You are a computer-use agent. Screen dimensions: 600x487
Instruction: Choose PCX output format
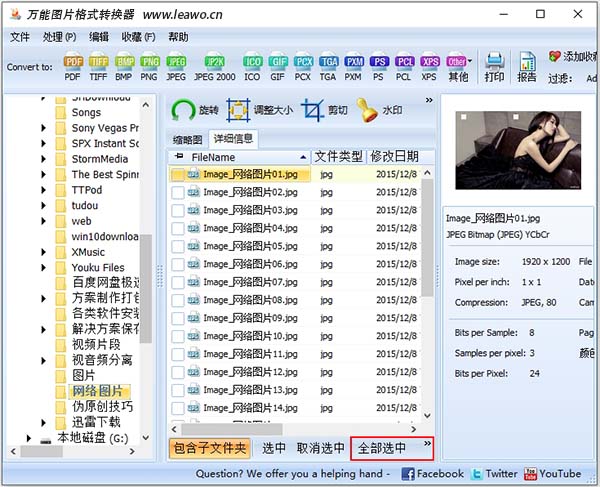[x=303, y=66]
